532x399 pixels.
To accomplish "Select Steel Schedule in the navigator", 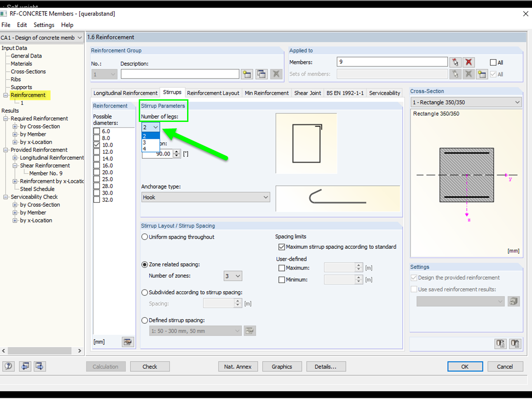I will tap(37, 189).
